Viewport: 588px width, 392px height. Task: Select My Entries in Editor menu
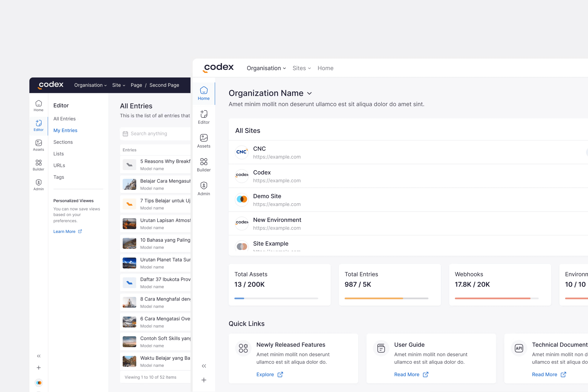tap(65, 130)
